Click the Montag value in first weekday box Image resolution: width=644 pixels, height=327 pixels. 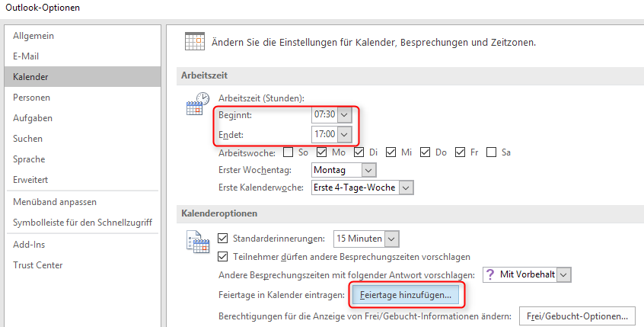click(x=330, y=170)
